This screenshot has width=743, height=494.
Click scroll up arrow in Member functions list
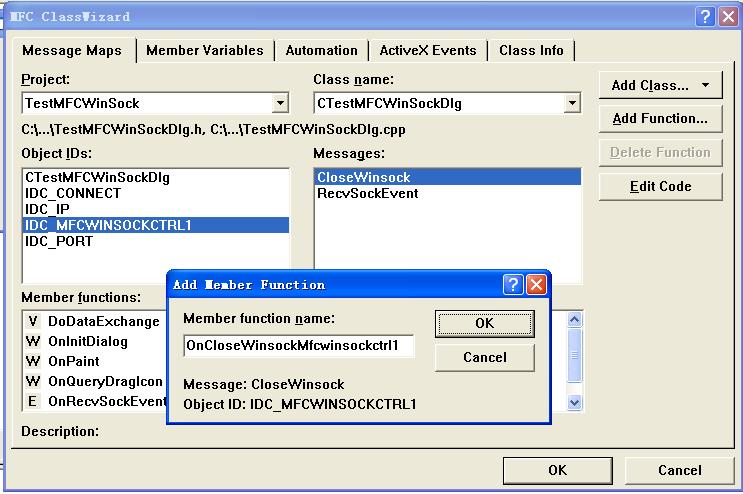[574, 320]
